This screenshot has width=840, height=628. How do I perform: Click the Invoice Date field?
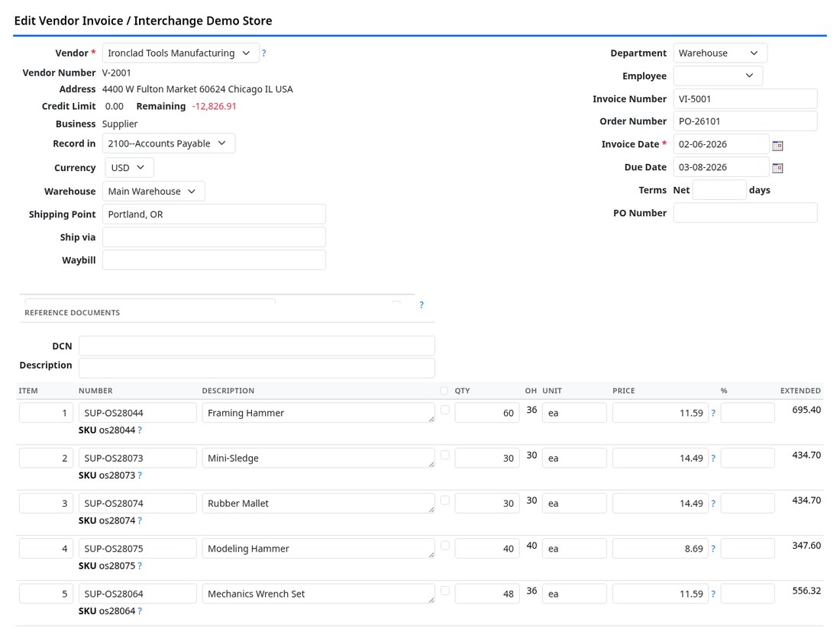(x=721, y=144)
